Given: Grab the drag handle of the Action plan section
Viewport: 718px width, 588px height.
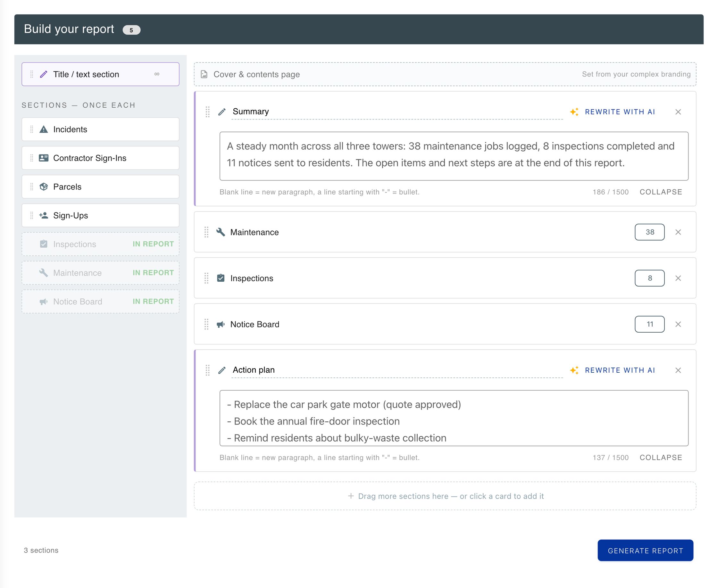Looking at the screenshot, I should (208, 370).
